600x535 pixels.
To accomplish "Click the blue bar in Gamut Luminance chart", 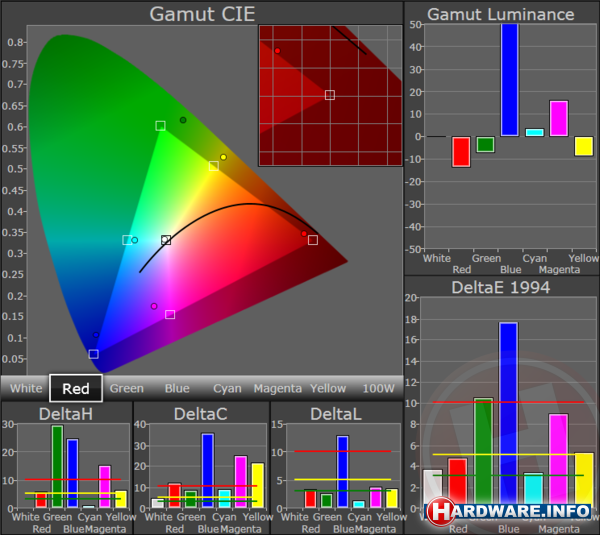I will click(x=510, y=80).
